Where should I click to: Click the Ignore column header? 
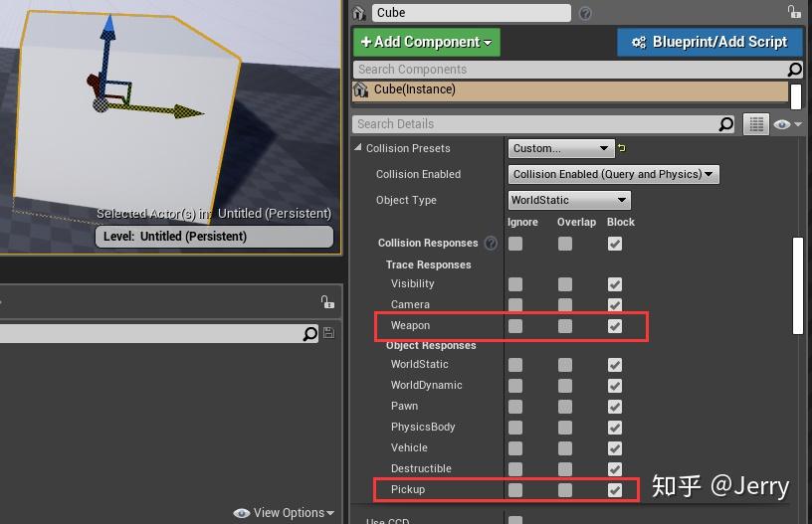(x=522, y=222)
